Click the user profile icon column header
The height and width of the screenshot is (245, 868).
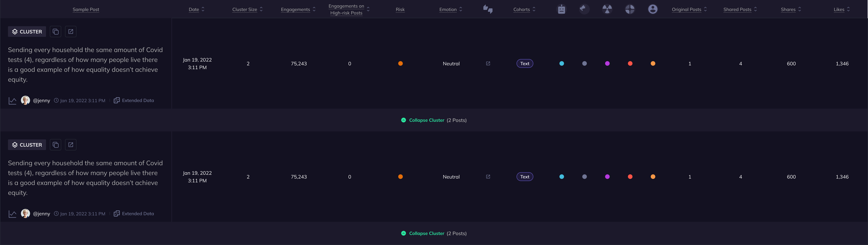point(653,9)
